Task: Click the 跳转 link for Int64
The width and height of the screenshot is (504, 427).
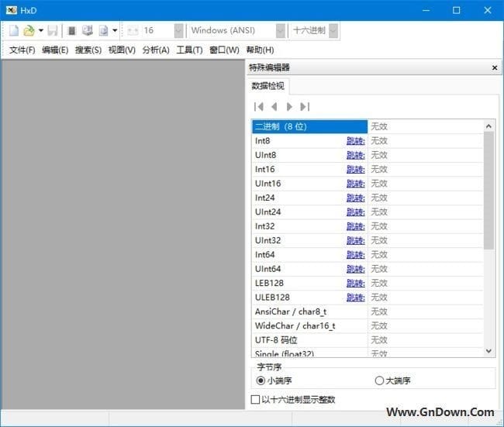Action: pyautogui.click(x=355, y=255)
